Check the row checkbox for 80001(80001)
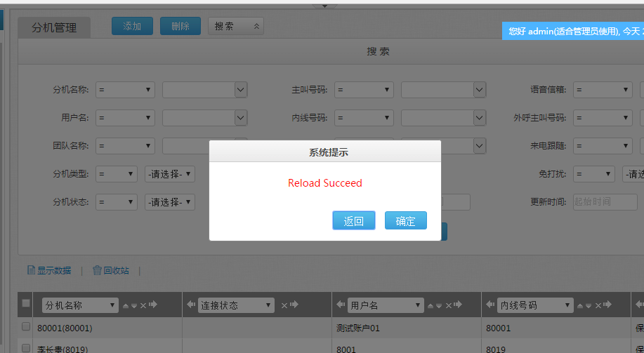 click(26, 327)
